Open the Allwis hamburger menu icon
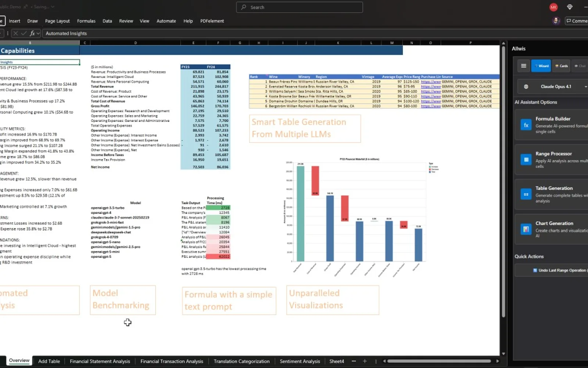588x368 pixels. 523,66
